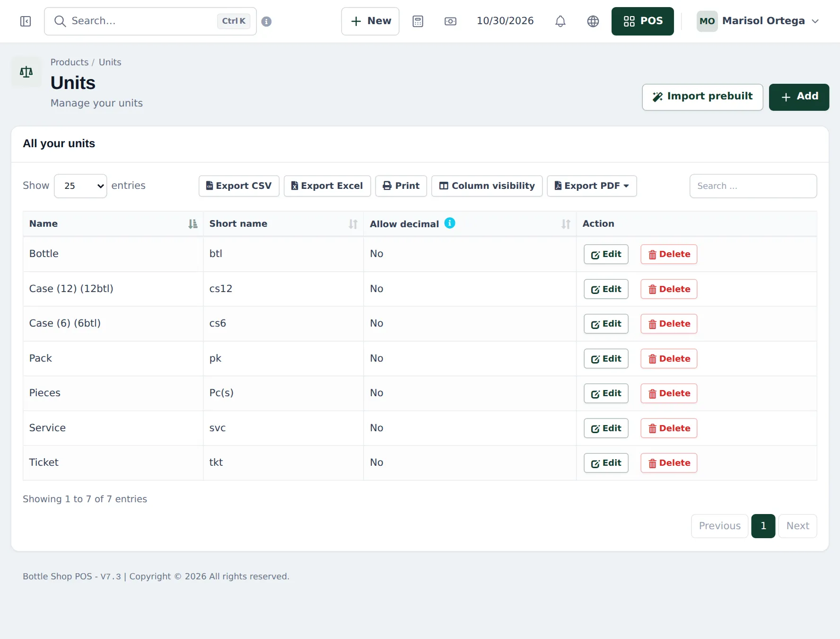840x639 pixels.
Task: Open the notifications bell
Action: tap(560, 21)
